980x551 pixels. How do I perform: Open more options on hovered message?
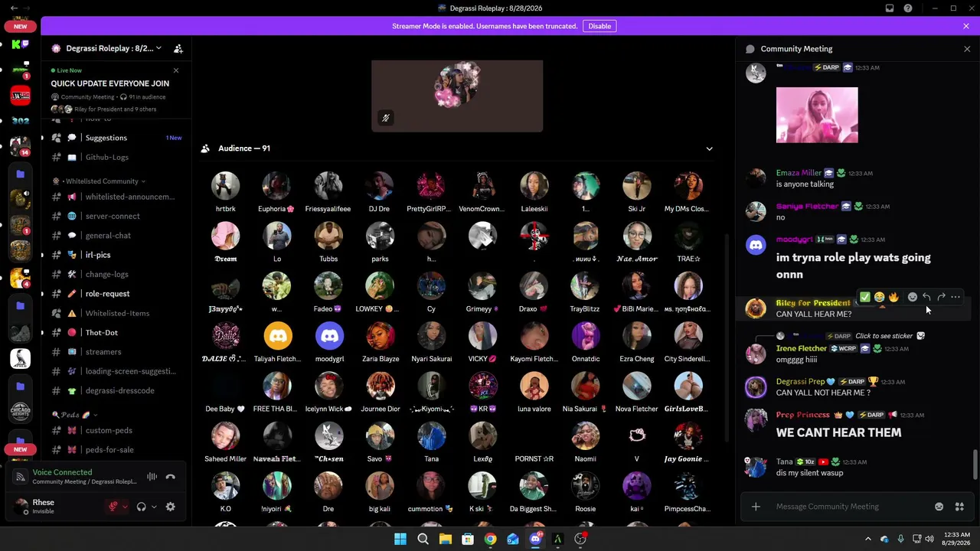point(955,297)
